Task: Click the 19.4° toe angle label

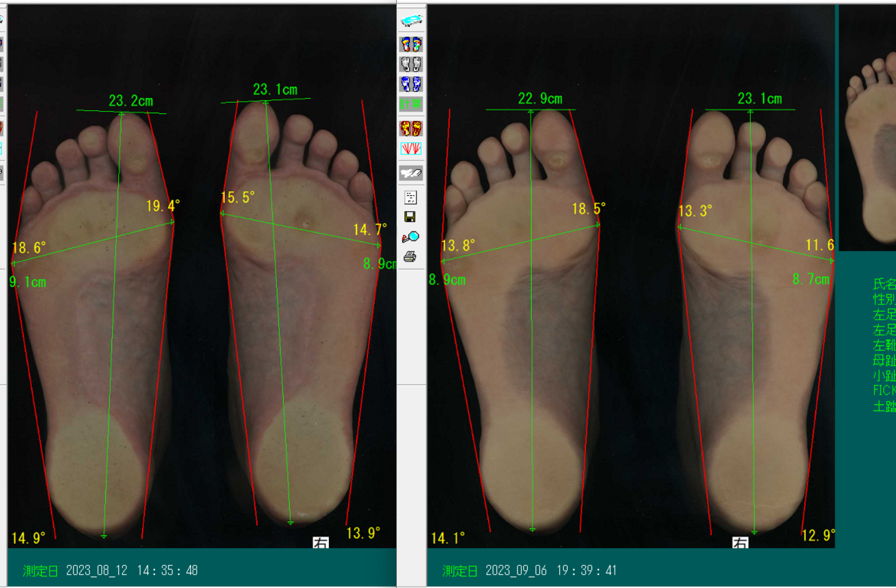Action: click(x=162, y=206)
